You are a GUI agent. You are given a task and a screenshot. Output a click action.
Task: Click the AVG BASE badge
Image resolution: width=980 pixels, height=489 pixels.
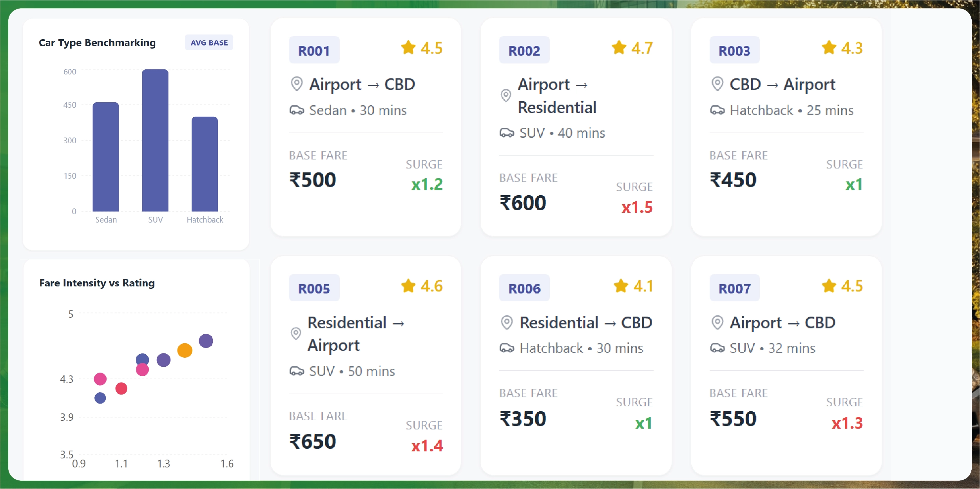[x=209, y=43]
